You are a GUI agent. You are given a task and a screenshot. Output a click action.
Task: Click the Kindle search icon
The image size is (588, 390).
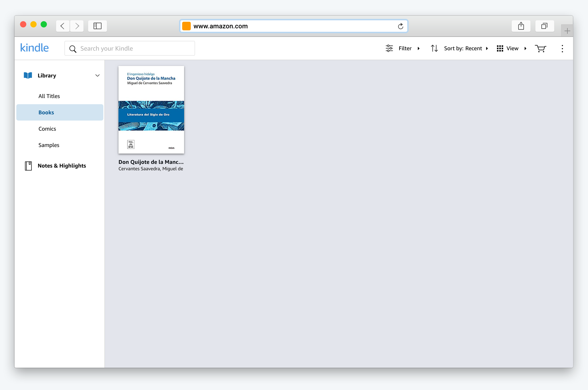pos(73,48)
